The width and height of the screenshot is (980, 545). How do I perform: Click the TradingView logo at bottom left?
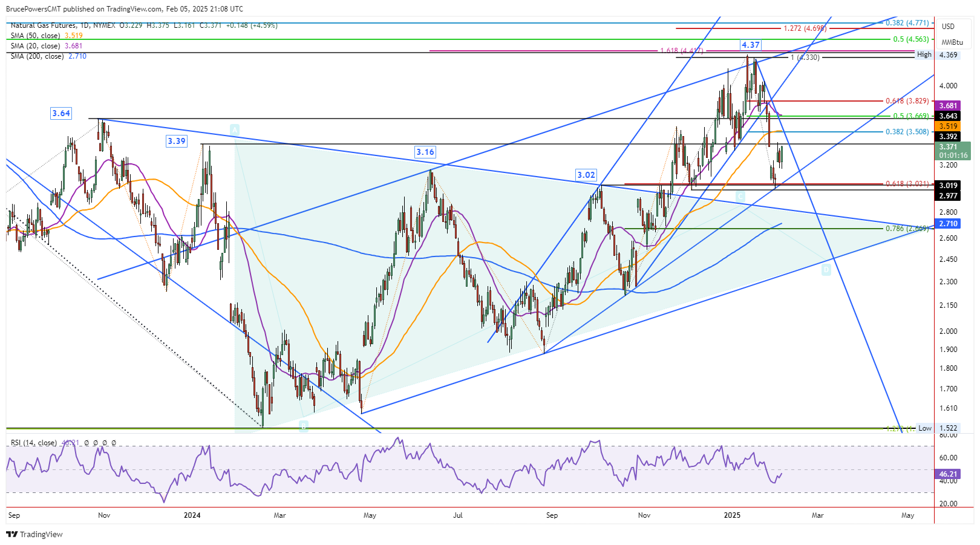tap(34, 534)
